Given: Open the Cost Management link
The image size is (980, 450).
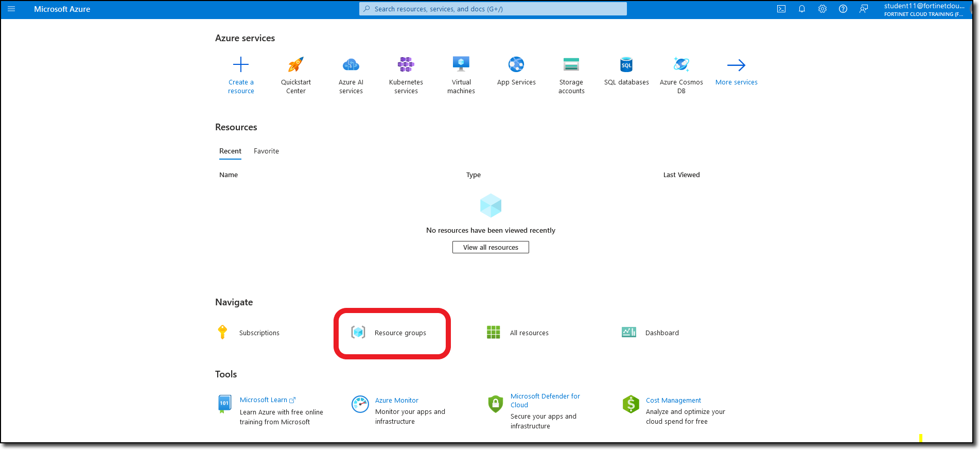Looking at the screenshot, I should click(x=673, y=401).
